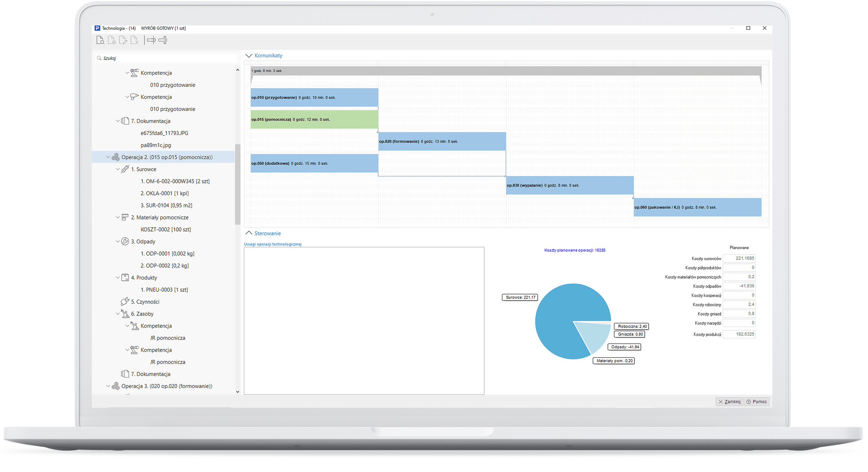Close the window with Zamknij button

(x=729, y=402)
